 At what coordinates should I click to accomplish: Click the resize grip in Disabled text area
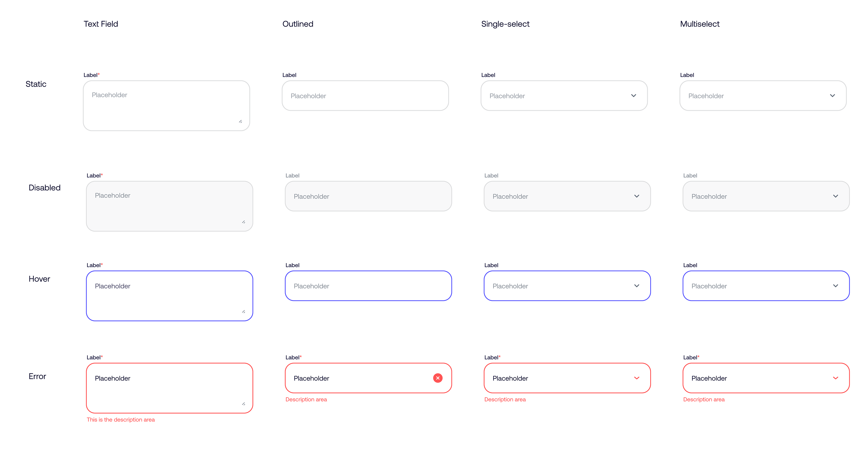(243, 222)
